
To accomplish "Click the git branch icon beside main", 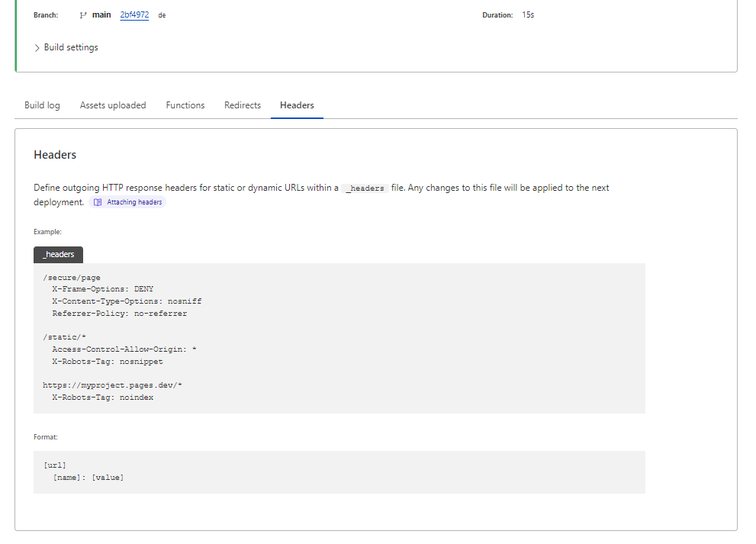I will (x=83, y=14).
